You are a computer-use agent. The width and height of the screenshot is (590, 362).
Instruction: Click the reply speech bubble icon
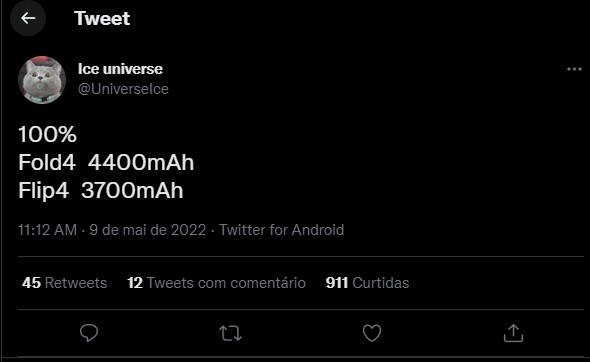tap(89, 333)
